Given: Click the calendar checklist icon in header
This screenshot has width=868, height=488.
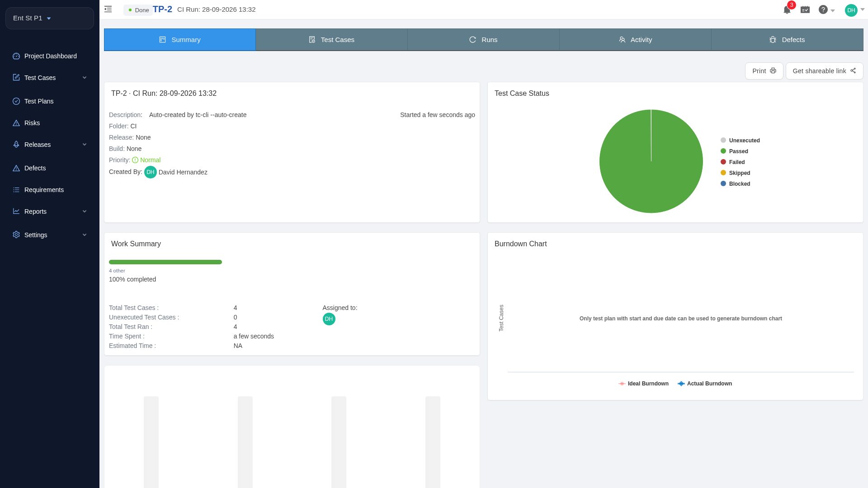Looking at the screenshot, I should pos(805,9).
